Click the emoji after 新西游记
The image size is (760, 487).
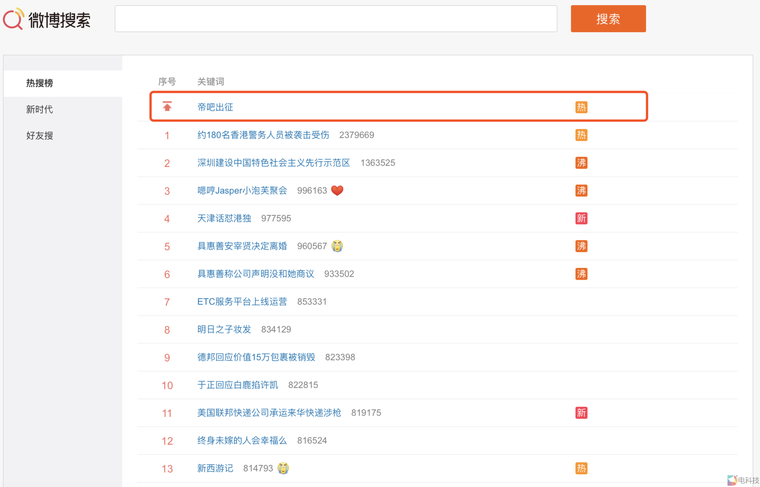click(283, 468)
